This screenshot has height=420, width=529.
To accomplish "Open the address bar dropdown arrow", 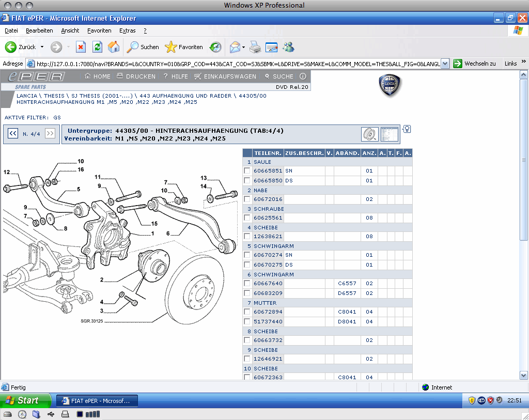I will (x=445, y=64).
